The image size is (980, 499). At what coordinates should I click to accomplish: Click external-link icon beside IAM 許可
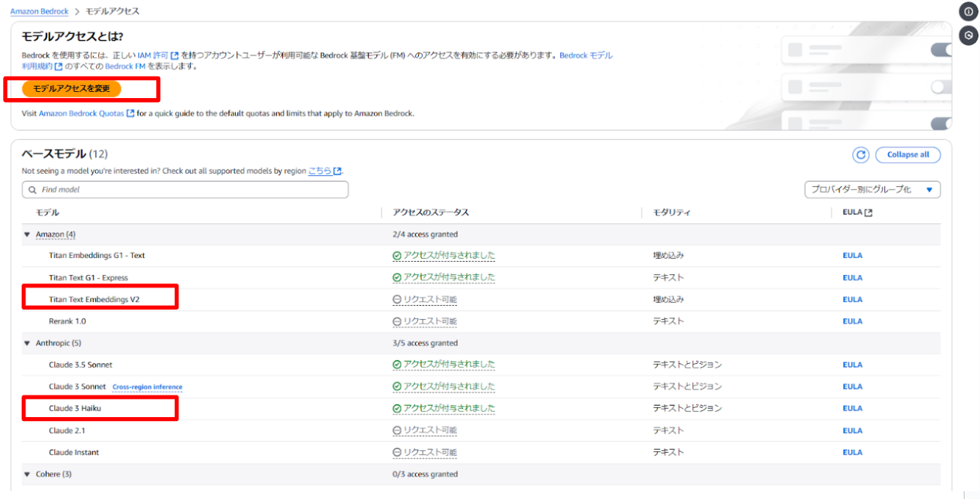[174, 56]
